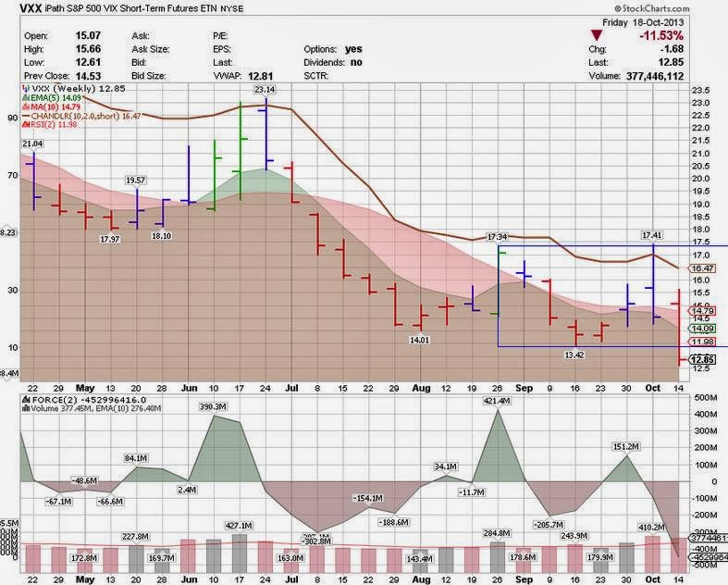
Task: Click the 421.4M force index label
Action: [498, 401]
